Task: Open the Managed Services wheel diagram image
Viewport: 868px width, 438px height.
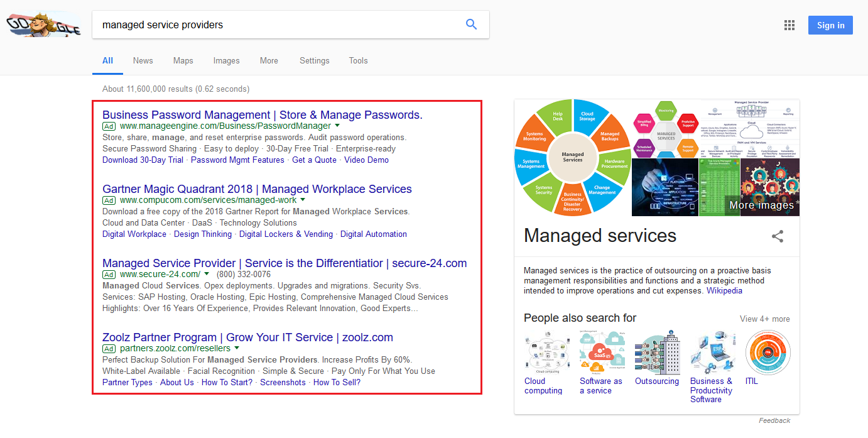Action: (573, 157)
